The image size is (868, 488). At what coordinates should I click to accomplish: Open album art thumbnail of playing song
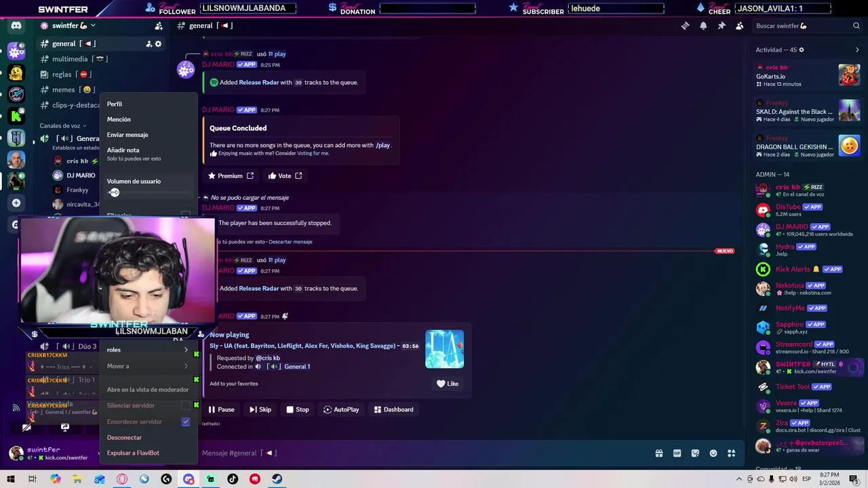444,349
